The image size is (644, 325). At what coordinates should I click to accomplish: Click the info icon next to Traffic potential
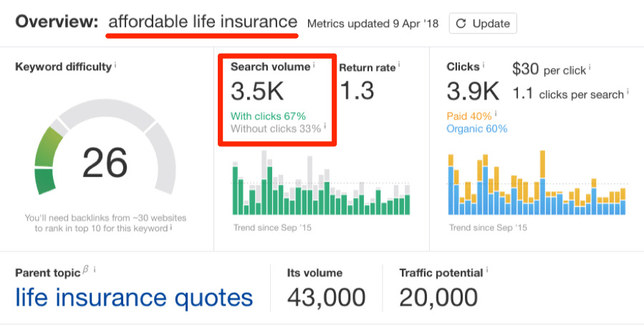click(487, 271)
